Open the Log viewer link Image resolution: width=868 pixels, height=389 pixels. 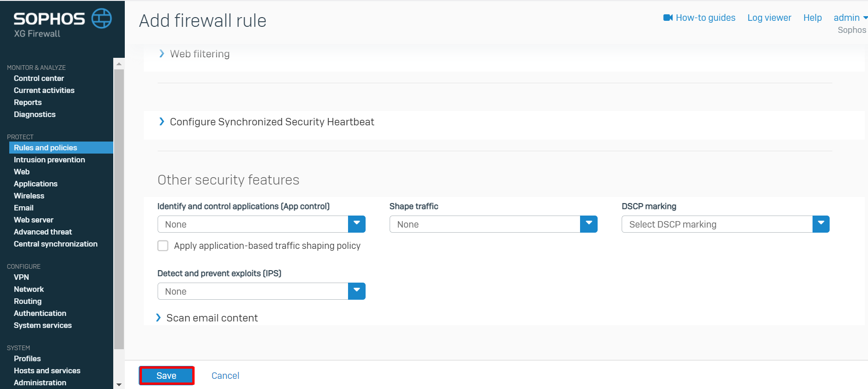(x=769, y=18)
